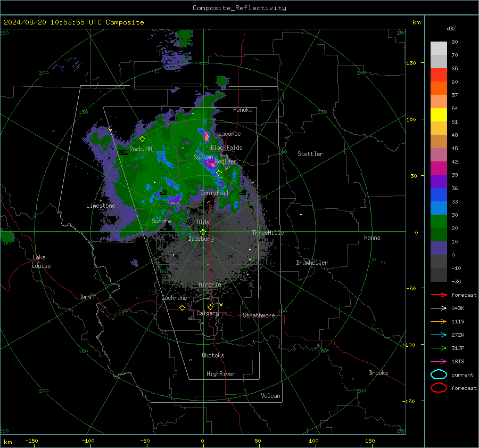This screenshot has width=479, height=448.
Task: Select the bright green 20-30 dBZ swatch
Action: tap(439, 222)
